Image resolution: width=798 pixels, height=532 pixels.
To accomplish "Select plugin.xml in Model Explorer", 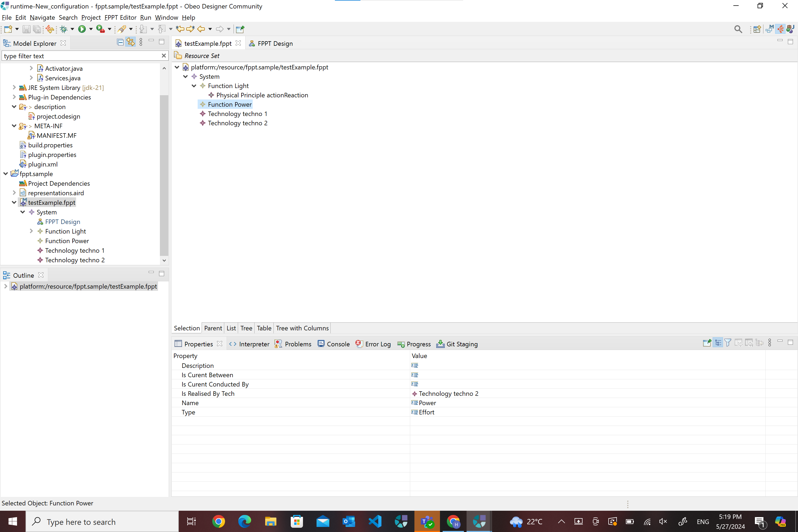I will pos(43,164).
